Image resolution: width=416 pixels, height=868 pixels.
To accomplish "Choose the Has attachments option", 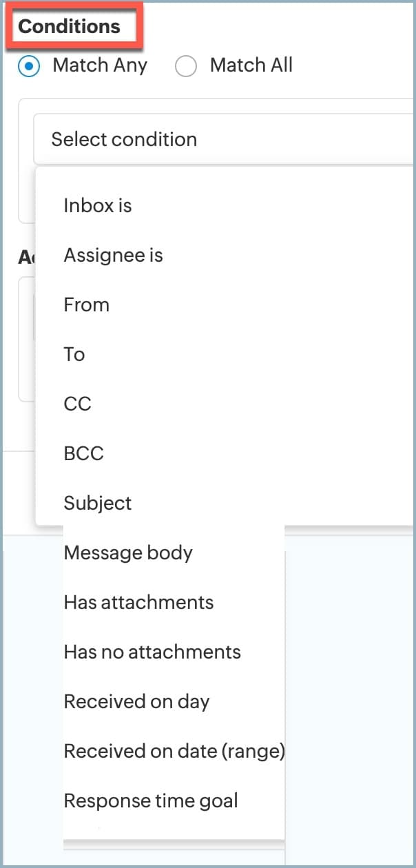I will coord(138,602).
